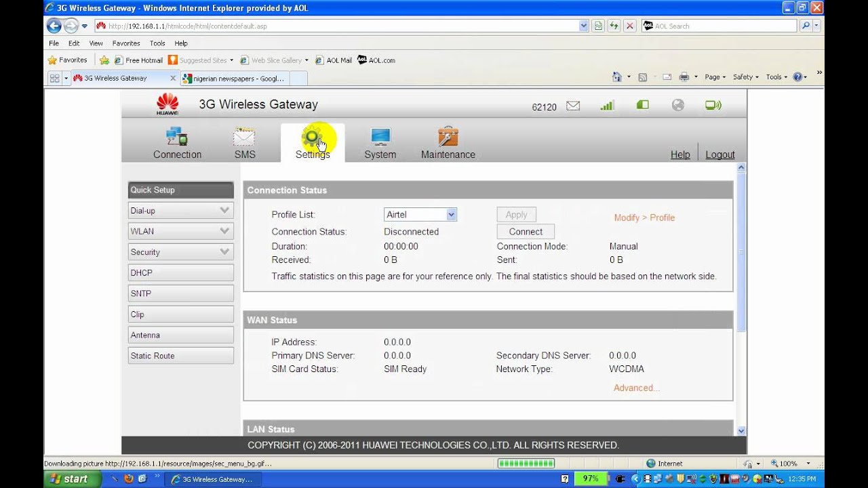Screen dimensions: 868x488
Task: Click the Read Mail icon
Action: tap(667, 77)
